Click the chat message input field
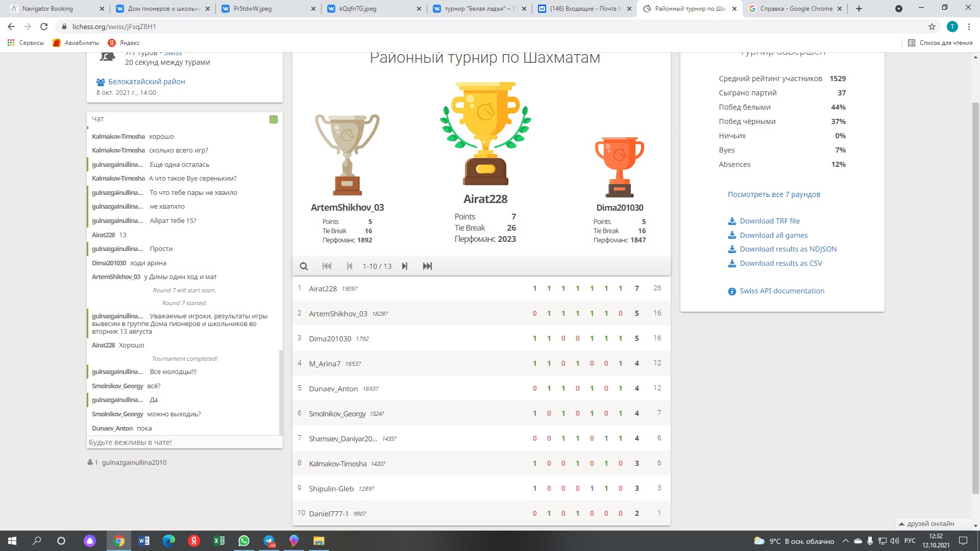This screenshot has height=551, width=980. point(184,442)
